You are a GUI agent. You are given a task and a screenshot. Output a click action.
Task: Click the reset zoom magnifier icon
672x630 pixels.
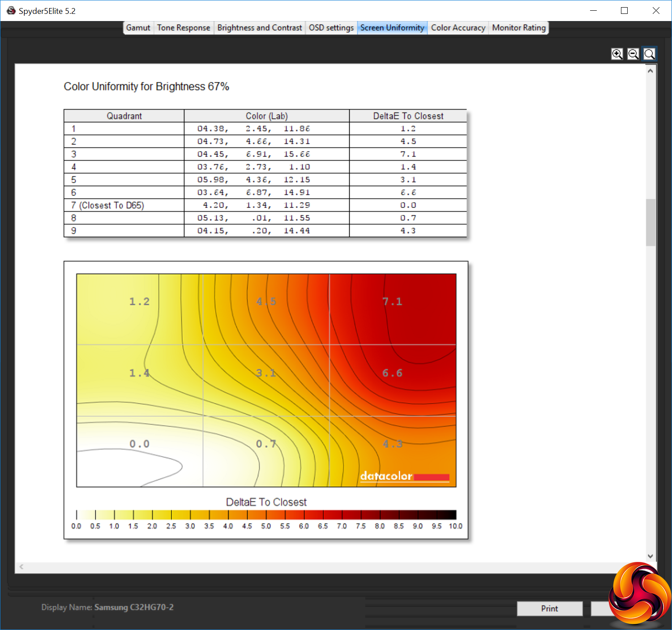coord(649,54)
